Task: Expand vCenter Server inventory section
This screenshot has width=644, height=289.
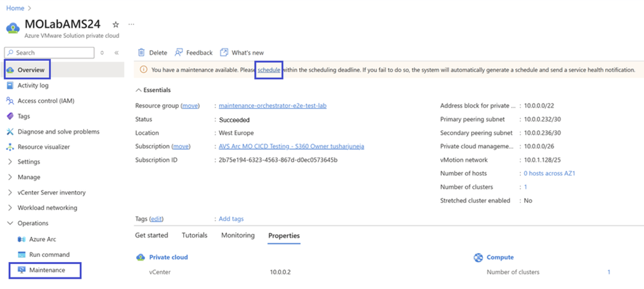Action: tap(10, 192)
